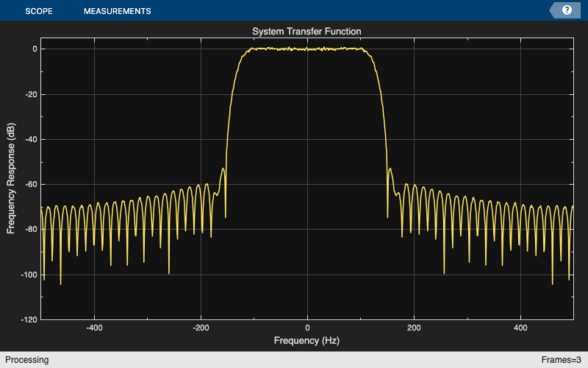Click the 200 x-axis tick label
The height and width of the screenshot is (368, 588).
coord(414,328)
